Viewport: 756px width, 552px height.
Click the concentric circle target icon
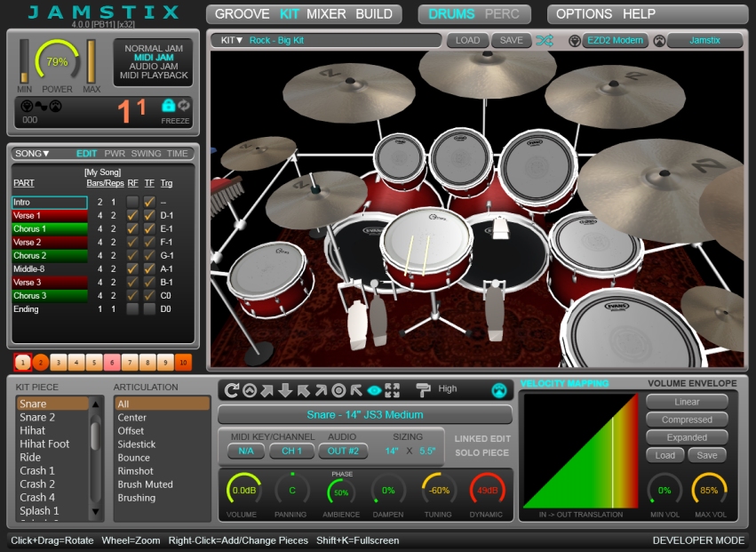click(338, 390)
